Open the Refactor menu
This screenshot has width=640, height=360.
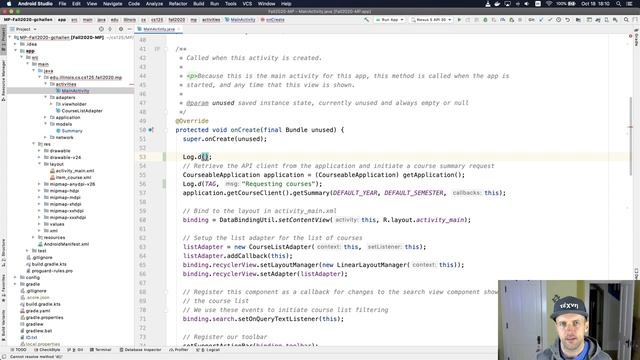(178, 4)
